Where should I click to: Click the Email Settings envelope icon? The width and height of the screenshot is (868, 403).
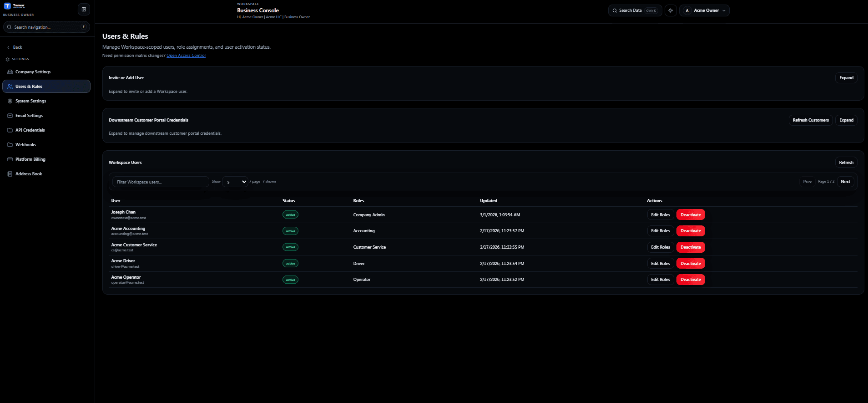pyautogui.click(x=10, y=116)
